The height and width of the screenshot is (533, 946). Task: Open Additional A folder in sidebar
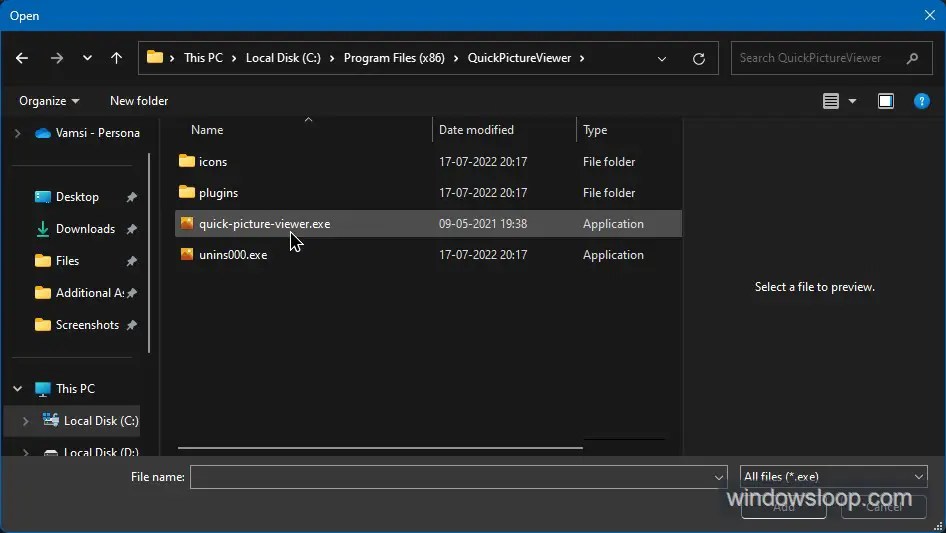pos(80,293)
